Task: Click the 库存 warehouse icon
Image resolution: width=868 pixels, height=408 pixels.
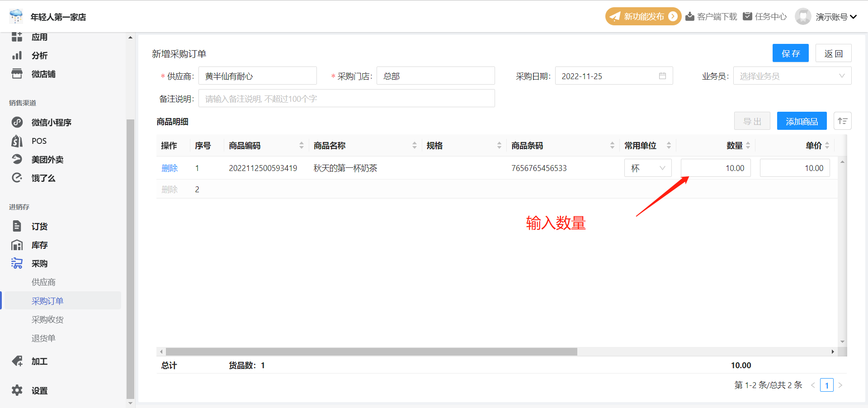Action: [x=17, y=245]
